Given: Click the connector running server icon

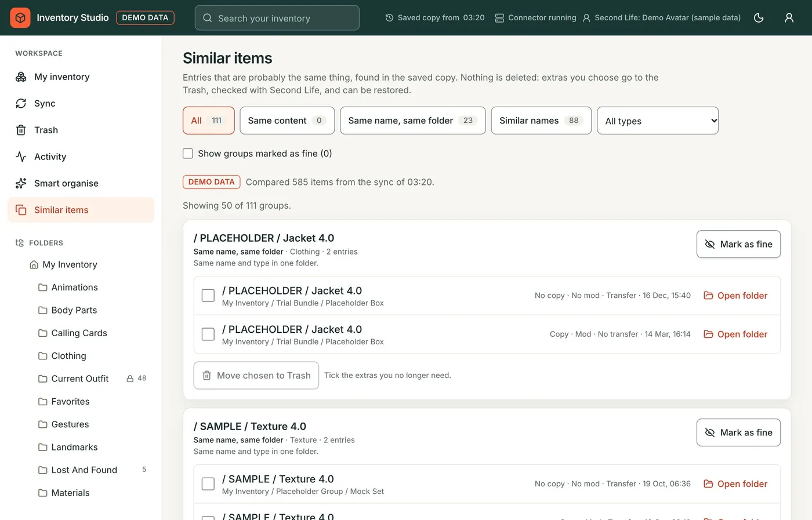Looking at the screenshot, I should coord(499,18).
